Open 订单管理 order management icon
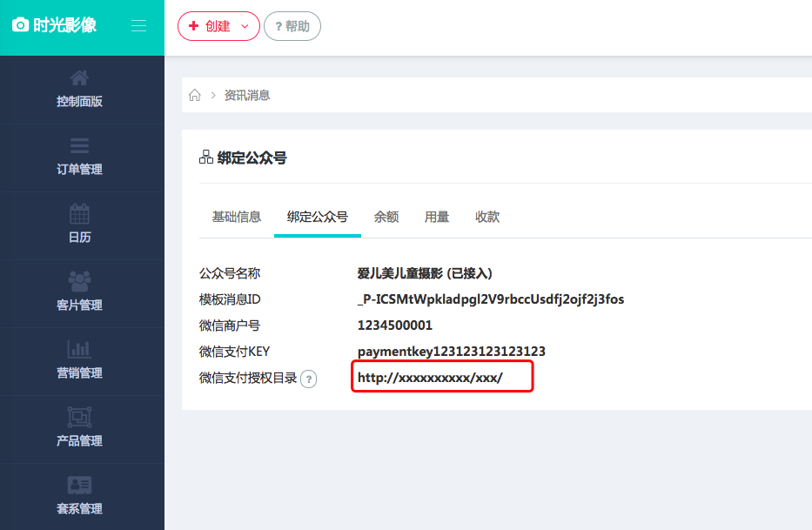812x530 pixels. pos(79,145)
